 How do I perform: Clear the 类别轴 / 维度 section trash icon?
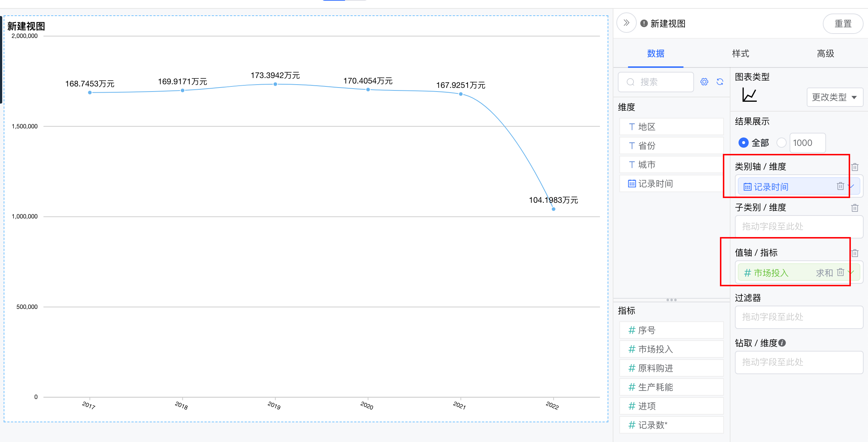[x=855, y=167]
